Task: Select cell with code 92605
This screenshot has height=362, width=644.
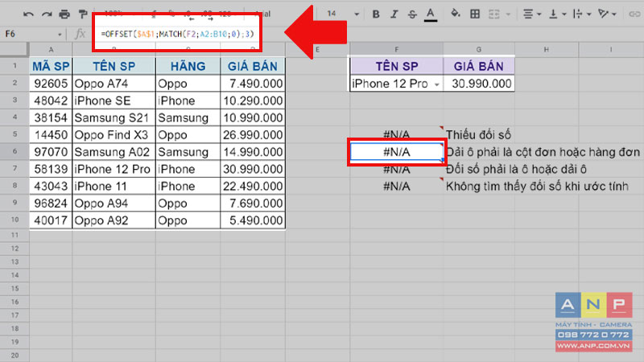Action: coord(51,84)
